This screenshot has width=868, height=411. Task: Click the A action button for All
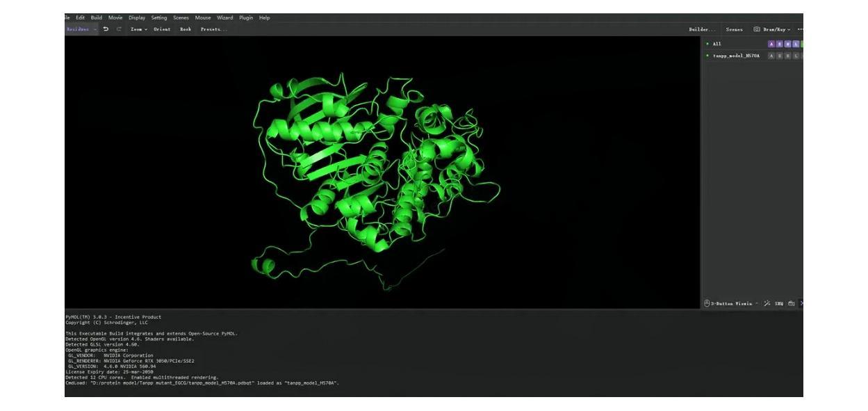[771, 44]
